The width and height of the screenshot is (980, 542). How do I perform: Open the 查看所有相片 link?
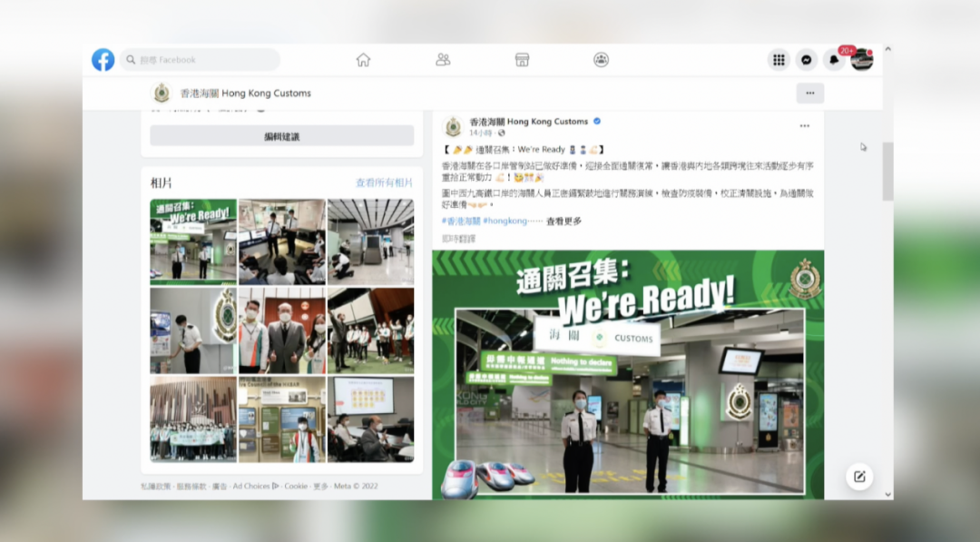pyautogui.click(x=384, y=182)
